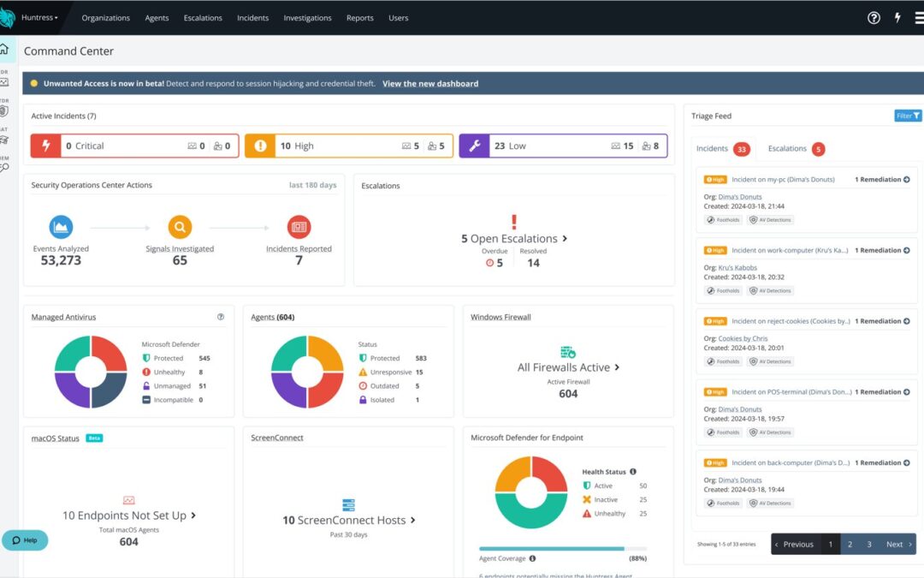This screenshot has width=924, height=578.
Task: Expand remediation arrow for work-computer incident
Action: coord(906,250)
